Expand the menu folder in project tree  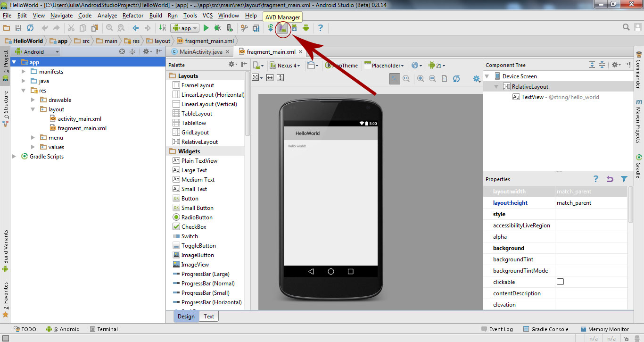pyautogui.click(x=33, y=137)
